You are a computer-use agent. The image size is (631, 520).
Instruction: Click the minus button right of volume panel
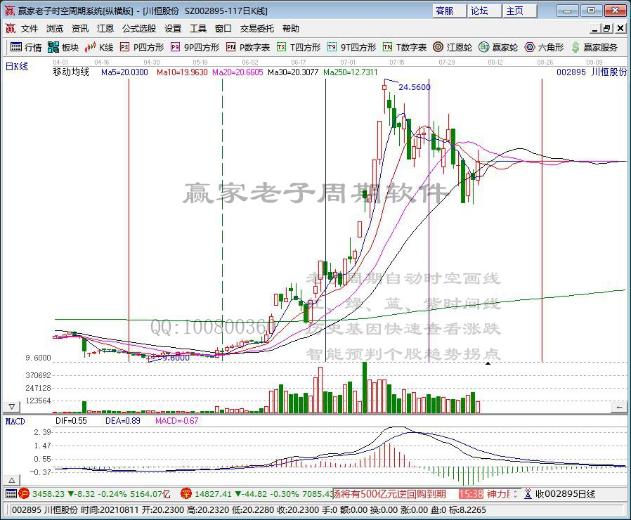pos(619,407)
